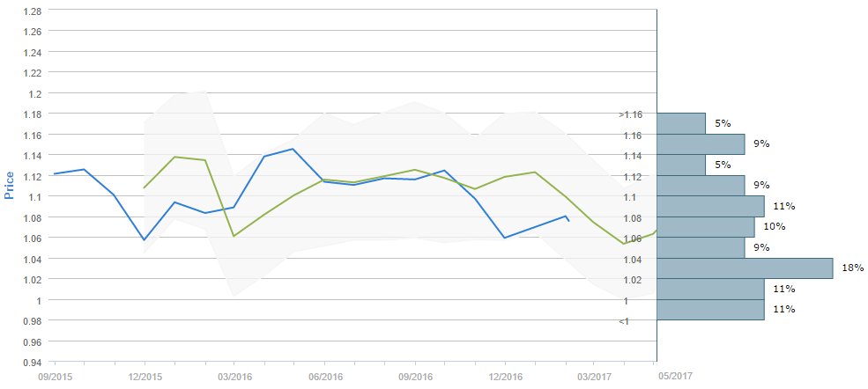Click the 18% histogram bar

point(745,268)
